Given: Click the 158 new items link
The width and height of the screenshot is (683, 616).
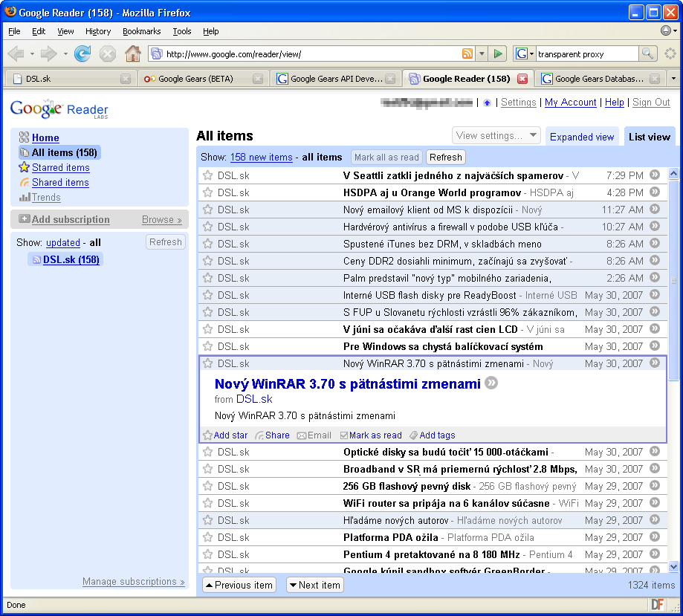Looking at the screenshot, I should pyautogui.click(x=262, y=158).
